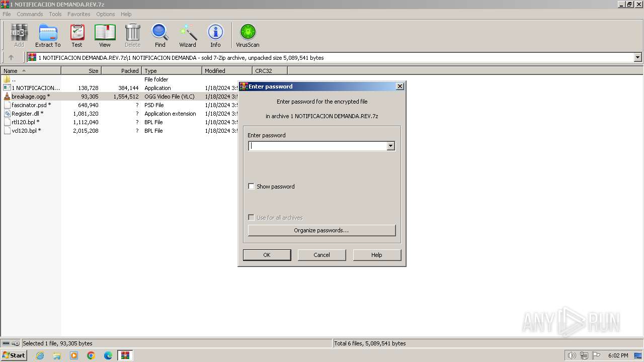Toggle the Show password checkbox
Screen dimensions: 644x362
click(251, 187)
